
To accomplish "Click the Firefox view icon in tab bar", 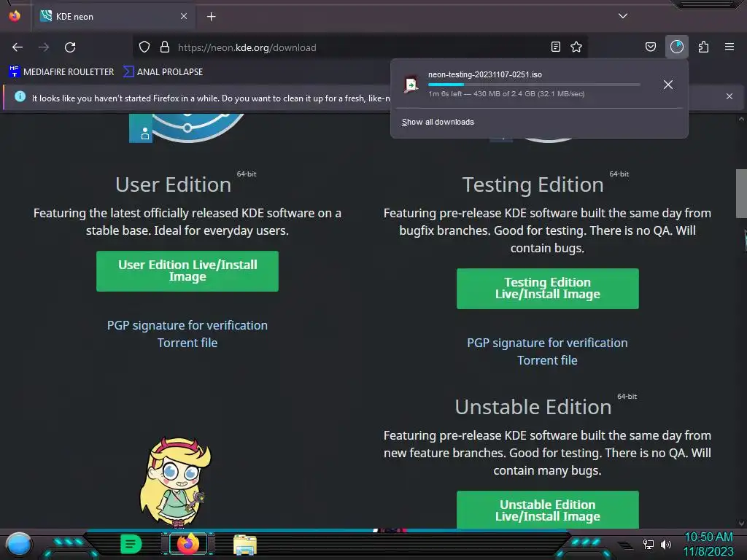I will (x=15, y=16).
